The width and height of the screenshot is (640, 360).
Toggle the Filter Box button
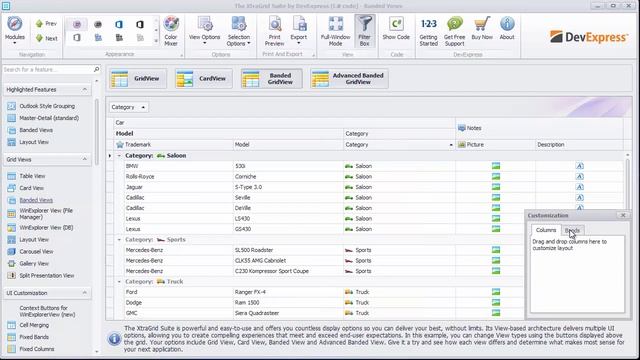click(364, 31)
